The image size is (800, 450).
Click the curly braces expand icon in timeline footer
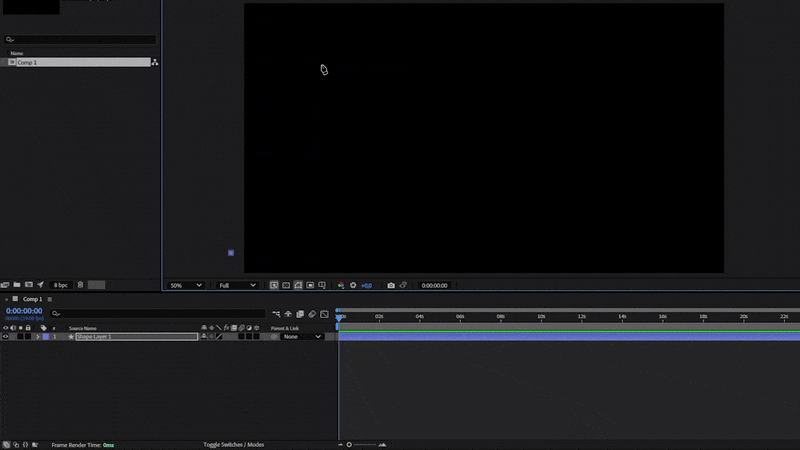click(26, 445)
